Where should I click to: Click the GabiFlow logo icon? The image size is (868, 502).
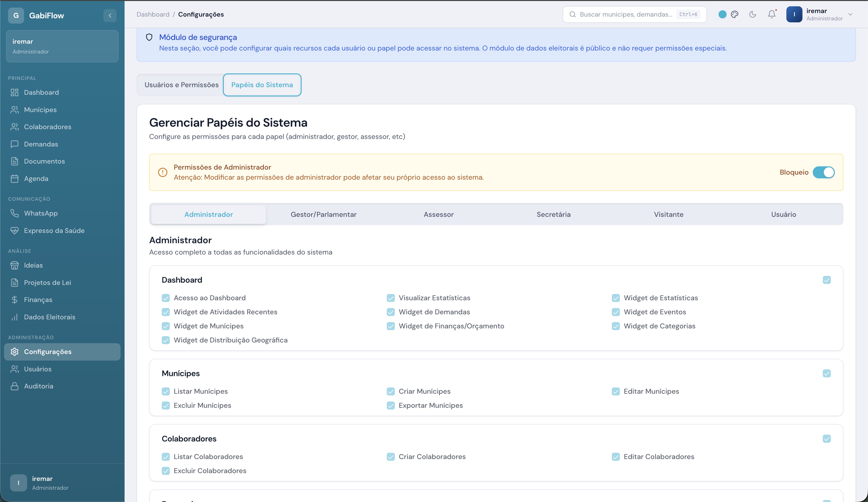[16, 16]
